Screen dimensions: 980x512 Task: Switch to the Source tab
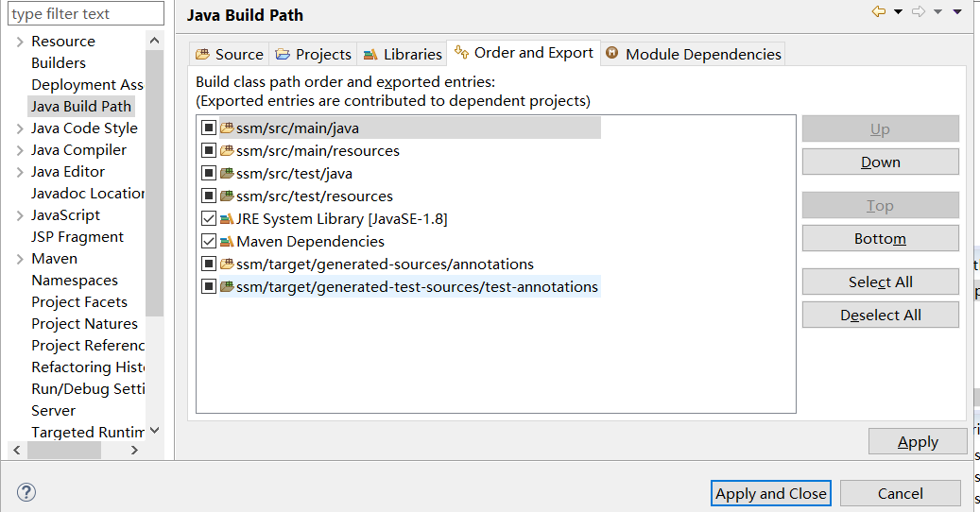tap(230, 55)
